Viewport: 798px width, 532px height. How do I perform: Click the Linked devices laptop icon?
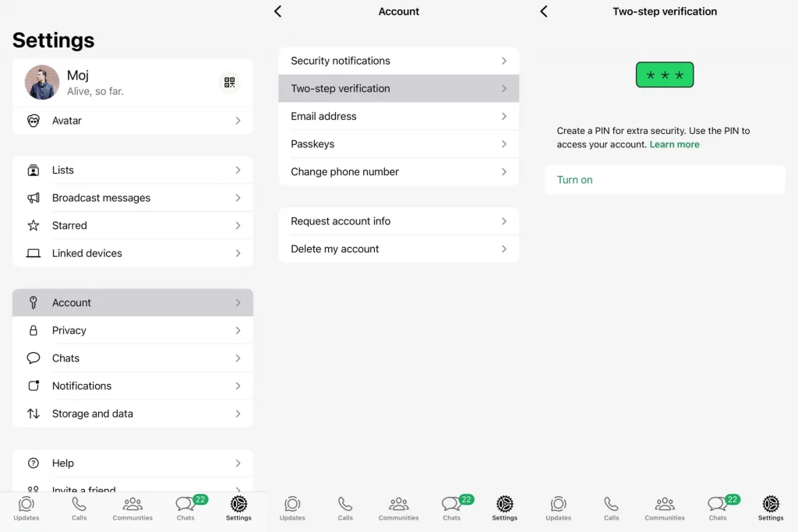[x=34, y=253]
